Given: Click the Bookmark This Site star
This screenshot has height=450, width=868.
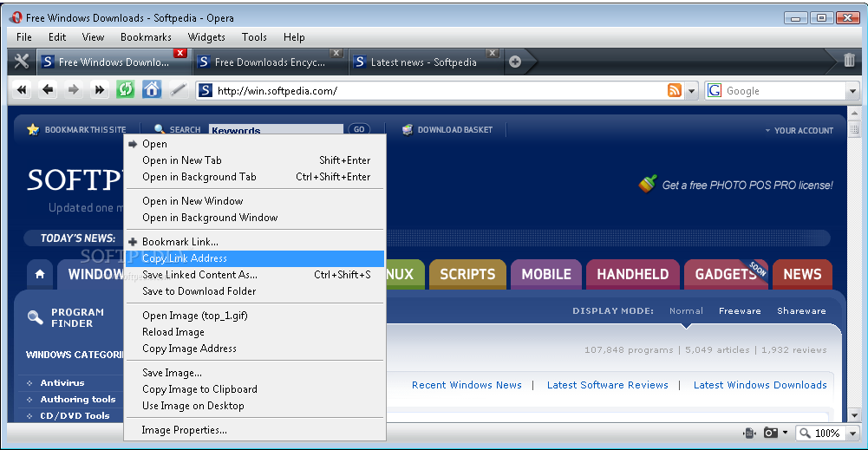Looking at the screenshot, I should (33, 129).
